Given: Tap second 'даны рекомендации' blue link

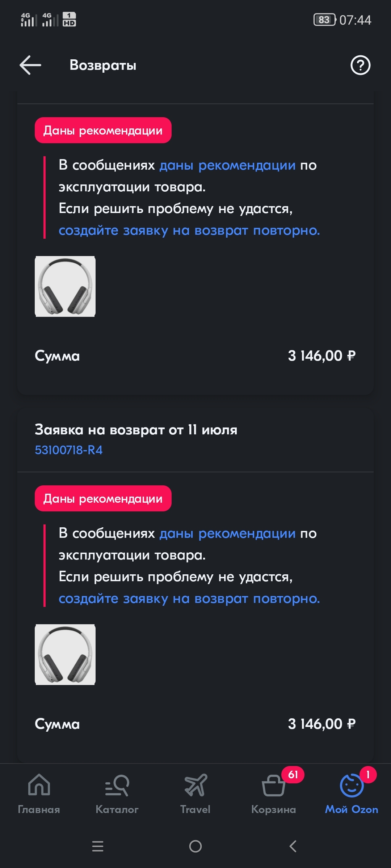Looking at the screenshot, I should click(227, 533).
